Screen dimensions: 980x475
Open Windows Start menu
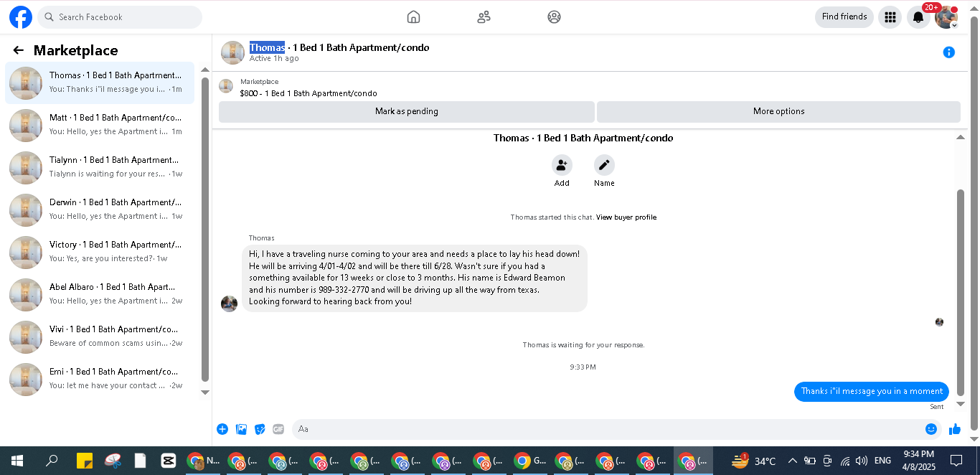coord(17,461)
